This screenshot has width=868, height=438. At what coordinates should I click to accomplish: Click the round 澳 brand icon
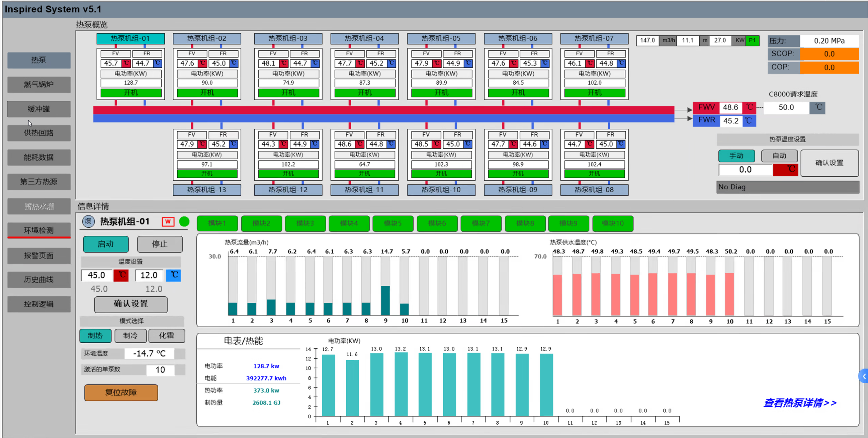(88, 221)
